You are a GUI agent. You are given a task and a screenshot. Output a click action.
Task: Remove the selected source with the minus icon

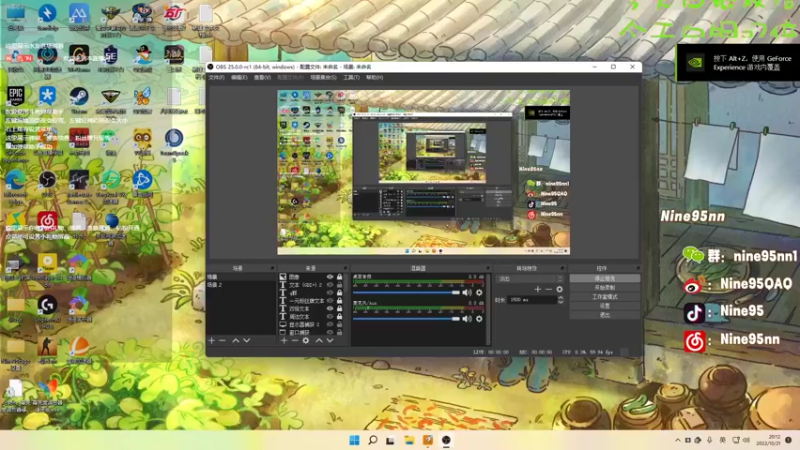tap(295, 340)
